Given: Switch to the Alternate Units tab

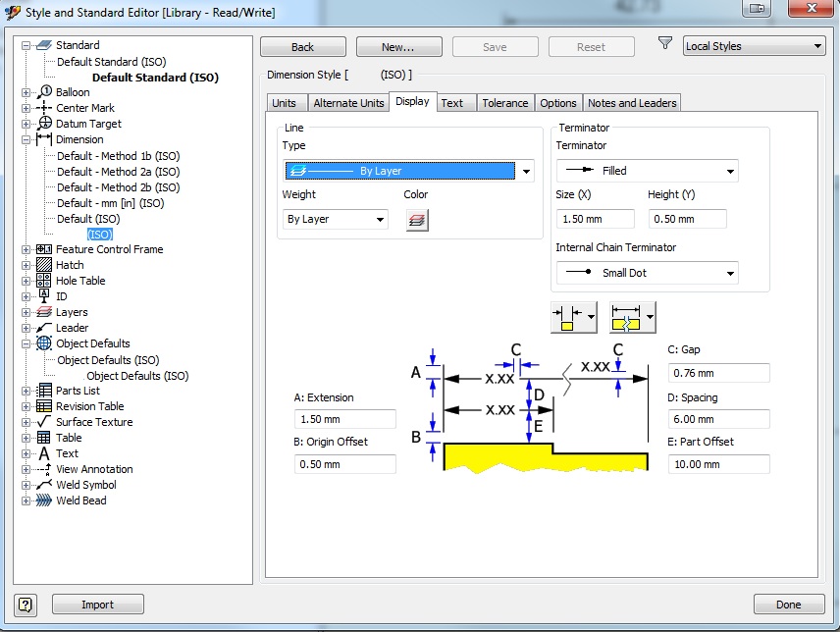Looking at the screenshot, I should [348, 103].
